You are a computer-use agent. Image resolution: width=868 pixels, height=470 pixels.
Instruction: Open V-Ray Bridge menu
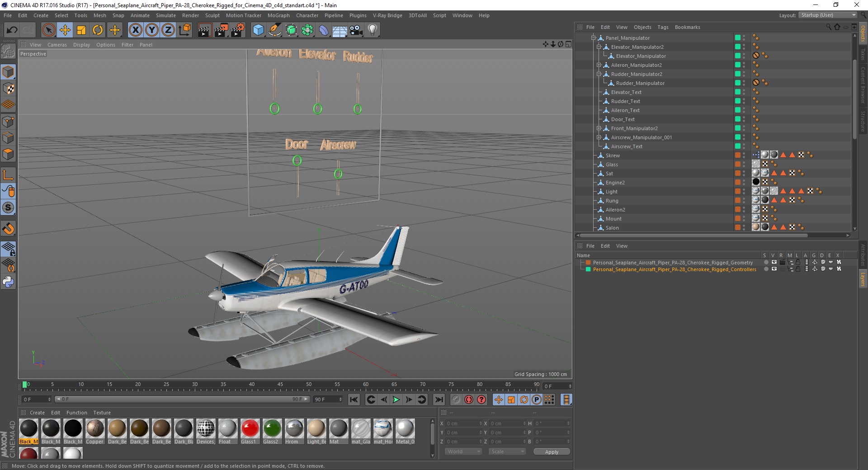[387, 15]
